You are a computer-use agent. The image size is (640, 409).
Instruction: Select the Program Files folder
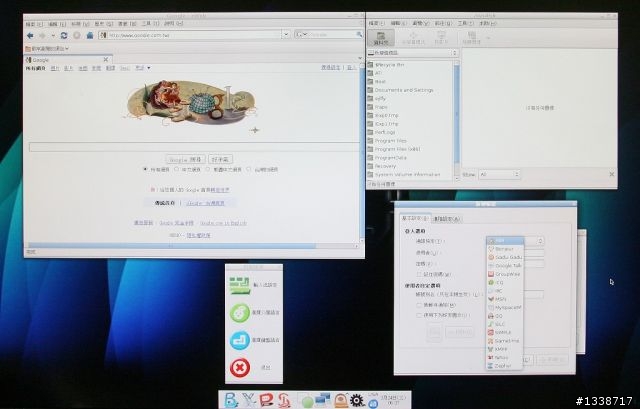[x=387, y=141]
